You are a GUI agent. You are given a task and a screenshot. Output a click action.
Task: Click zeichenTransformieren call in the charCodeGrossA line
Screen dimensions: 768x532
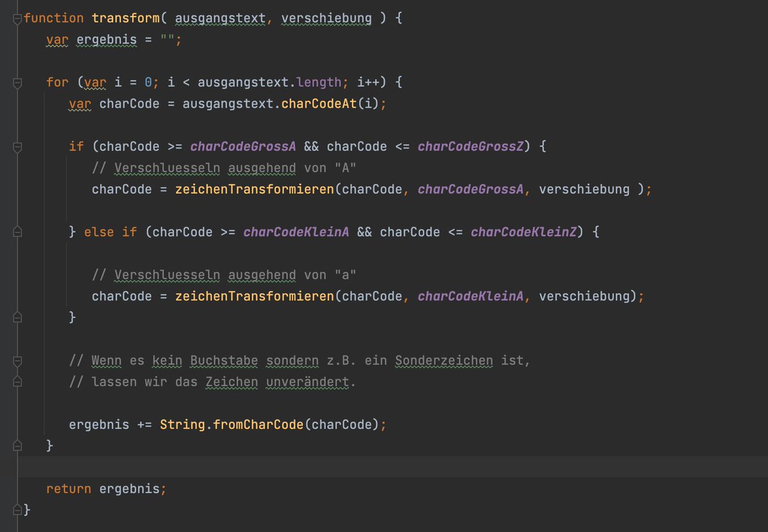pos(255,189)
